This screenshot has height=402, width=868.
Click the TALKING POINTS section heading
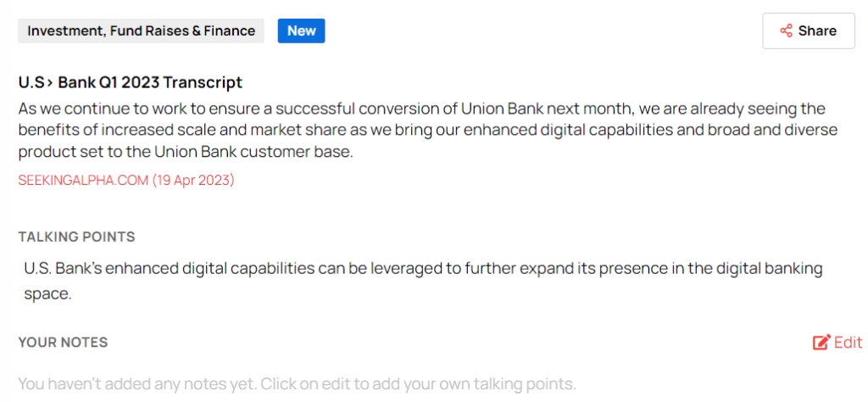pyautogui.click(x=76, y=237)
